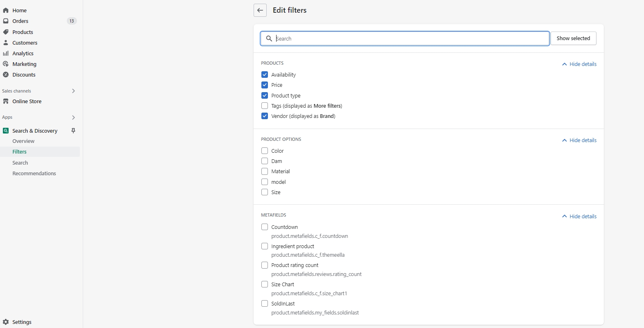Unpin Search & Discovery app with pin icon
644x328 pixels.
tap(73, 131)
